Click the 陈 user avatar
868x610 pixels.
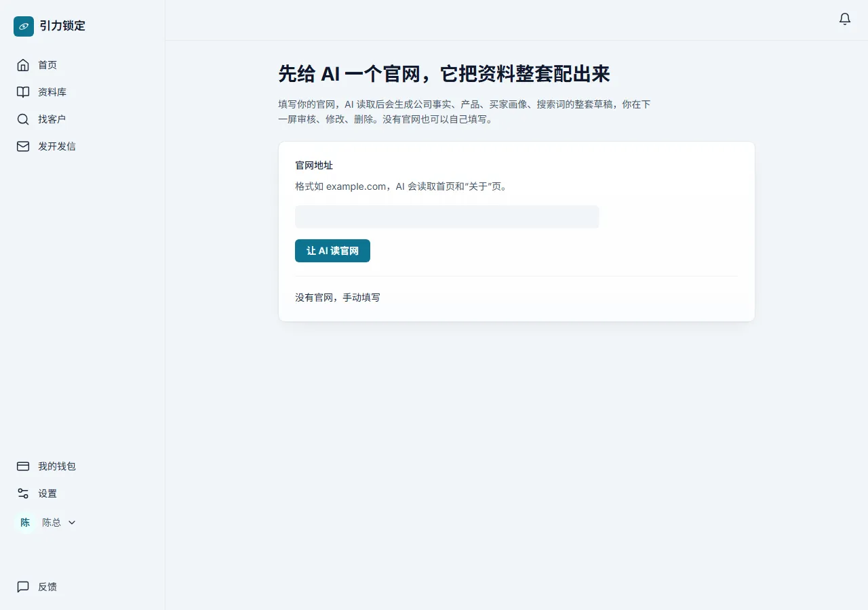click(x=25, y=523)
